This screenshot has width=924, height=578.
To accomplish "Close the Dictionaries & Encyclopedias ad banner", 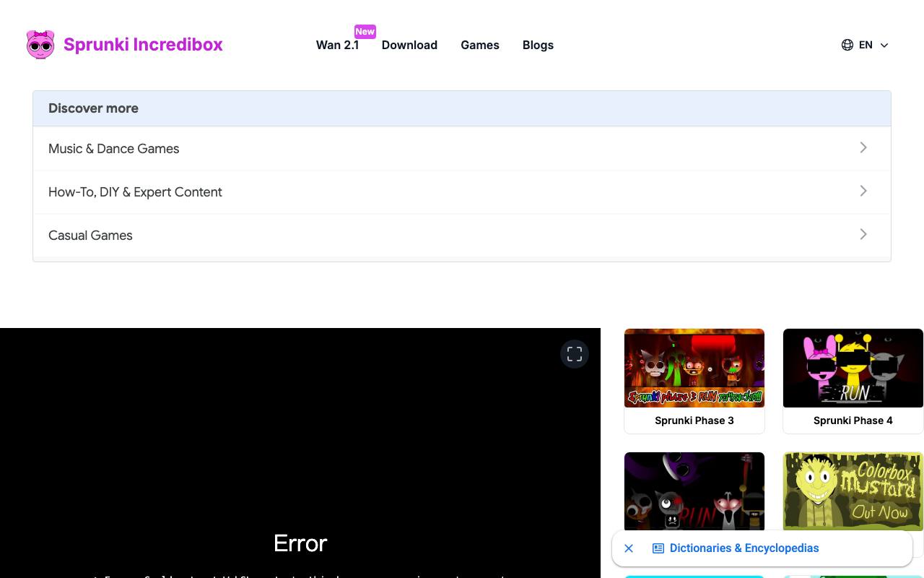I will click(629, 548).
